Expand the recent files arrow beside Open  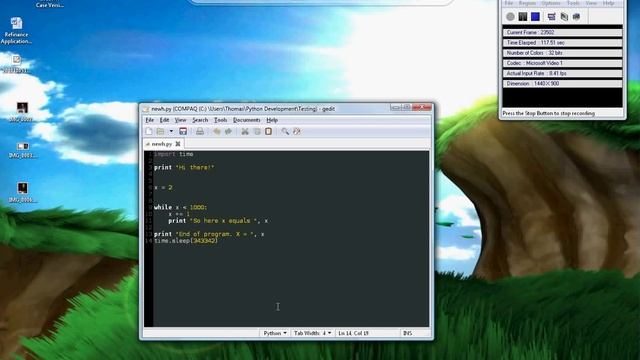click(x=171, y=131)
